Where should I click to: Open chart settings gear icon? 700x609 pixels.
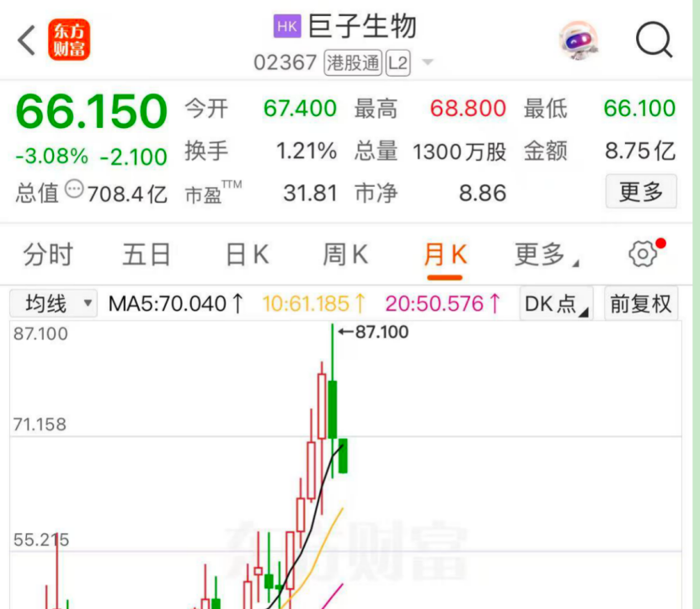[x=643, y=254]
